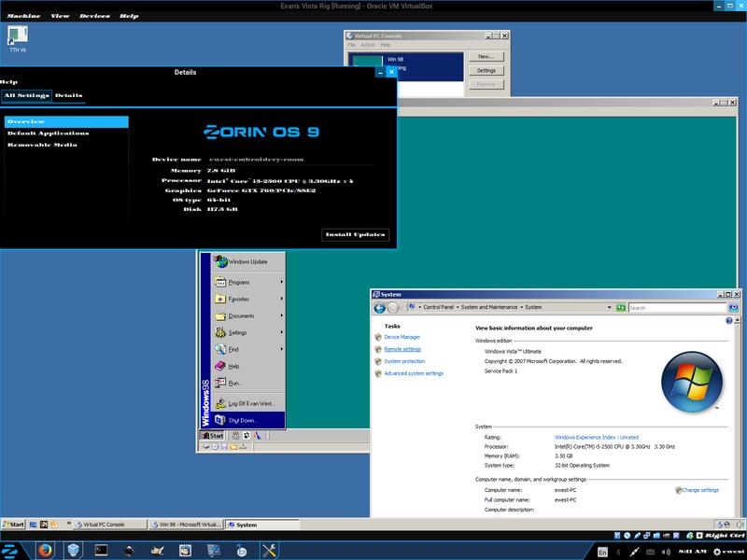Switch to Virtual PC Console taskbar button
The width and height of the screenshot is (747, 560).
pyautogui.click(x=110, y=525)
